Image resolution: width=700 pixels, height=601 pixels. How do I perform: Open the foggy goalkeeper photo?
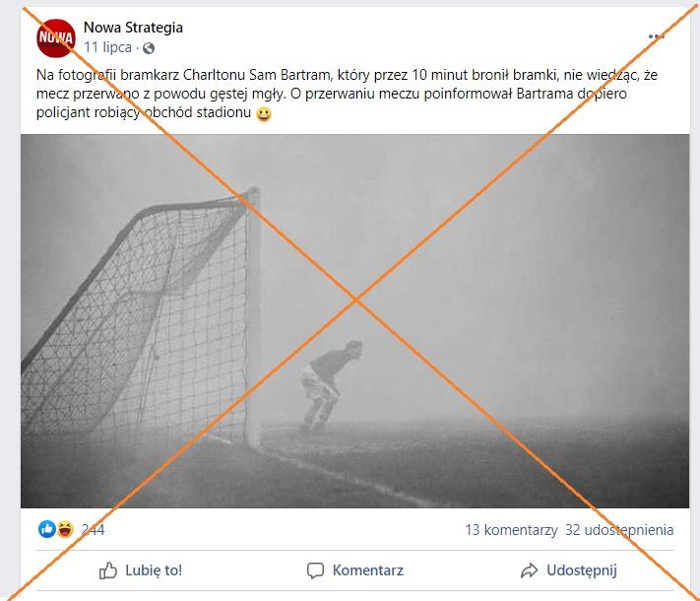tap(354, 321)
